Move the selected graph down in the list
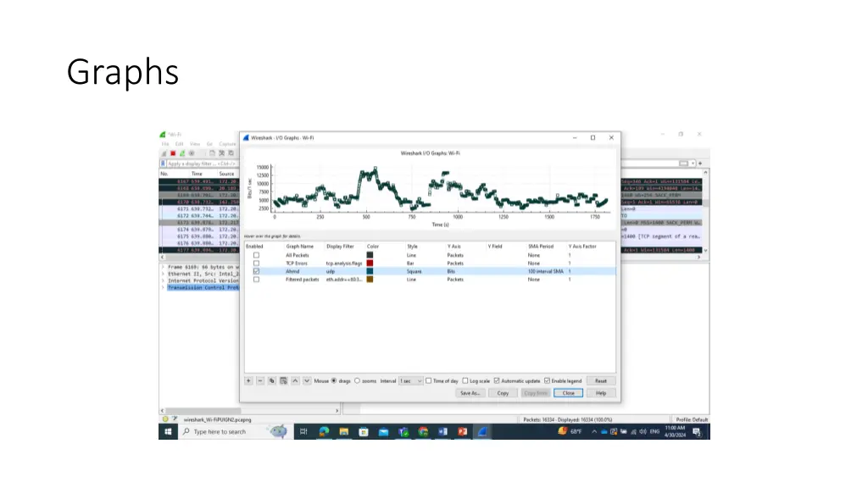The width and height of the screenshot is (868, 488). (x=307, y=380)
